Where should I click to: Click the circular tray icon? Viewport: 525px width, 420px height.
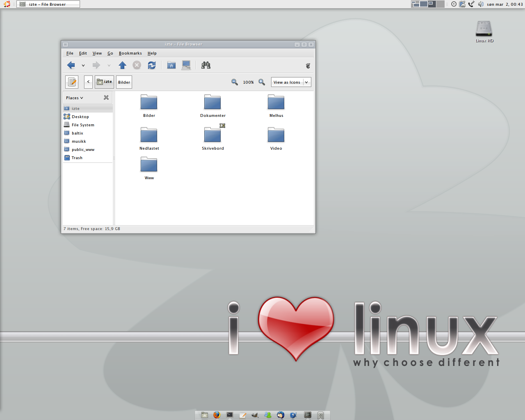click(x=454, y=4)
